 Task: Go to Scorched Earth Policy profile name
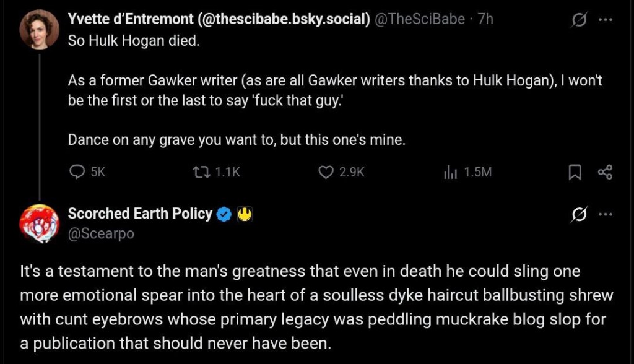click(x=140, y=214)
